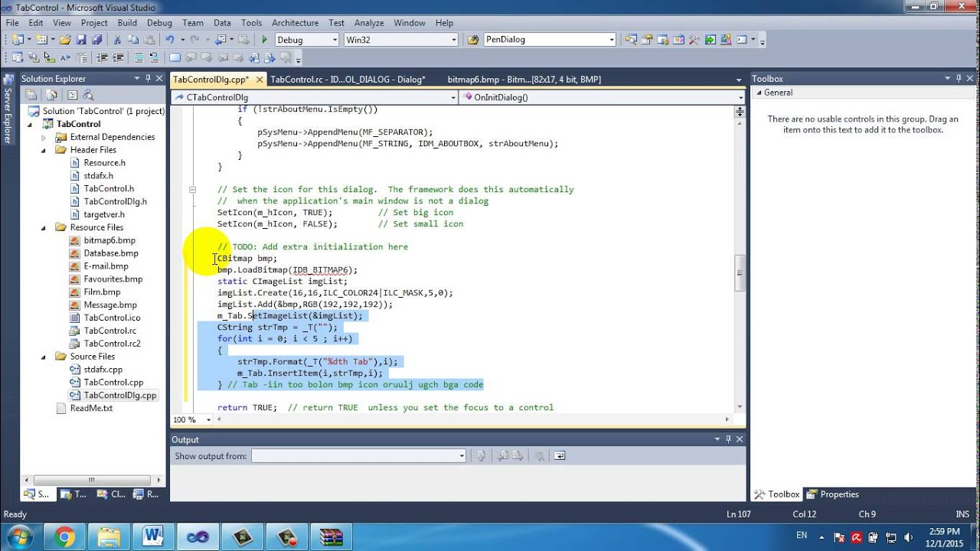Click the View Code icon in Solution Explorer

tap(72, 95)
